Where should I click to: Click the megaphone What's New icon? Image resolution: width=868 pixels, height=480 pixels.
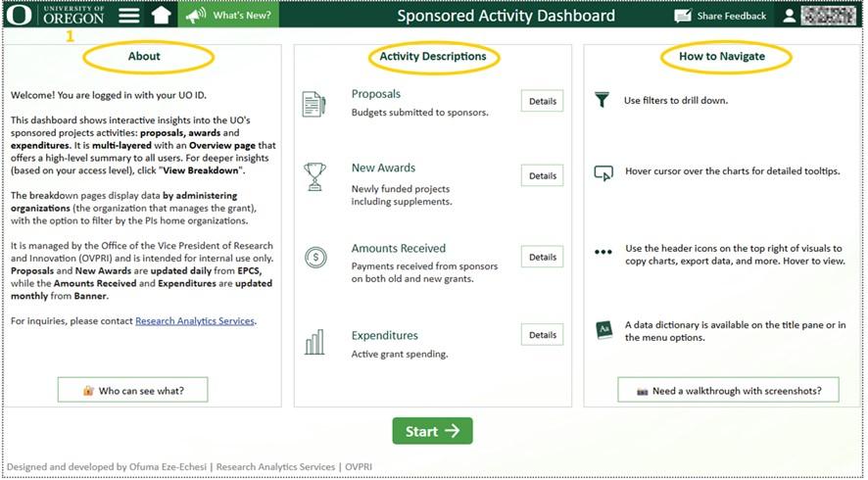pos(196,16)
